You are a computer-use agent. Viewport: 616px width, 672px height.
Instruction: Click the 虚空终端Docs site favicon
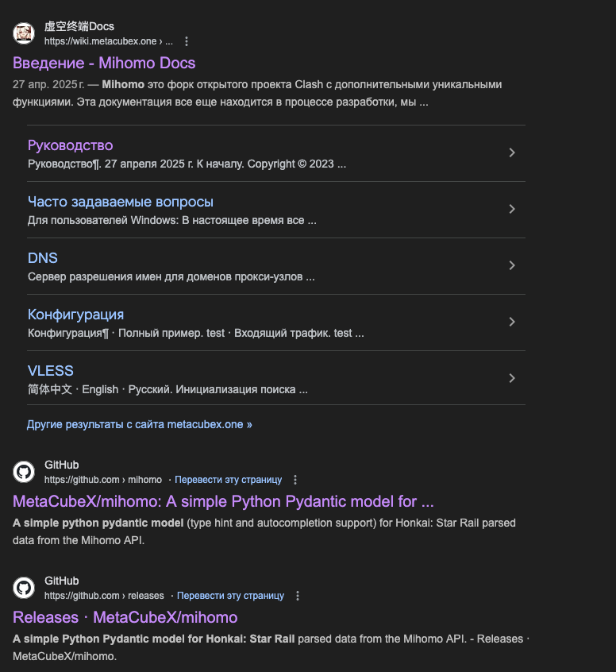[x=24, y=33]
